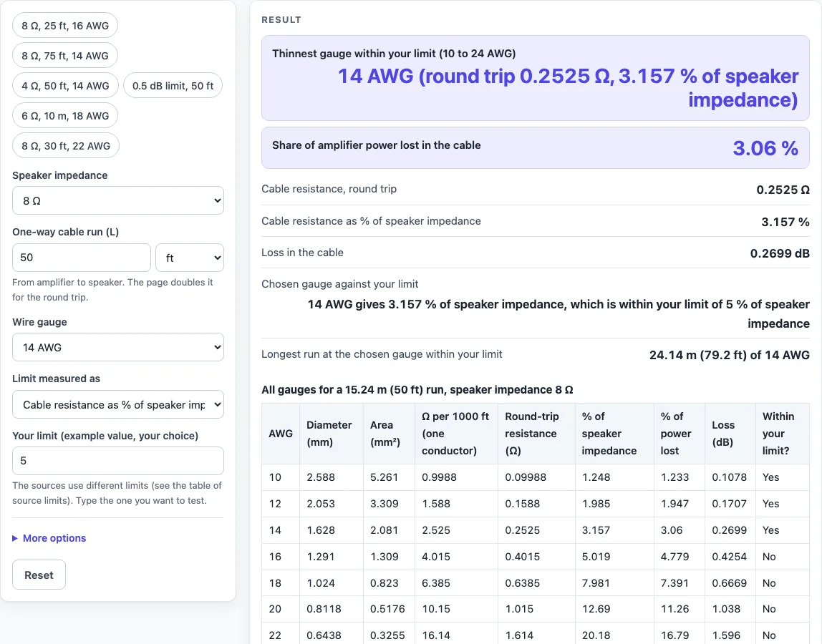
Task: Click the 'All gauges for a 15.24 m (50 ft) run' heading
Action: click(417, 390)
